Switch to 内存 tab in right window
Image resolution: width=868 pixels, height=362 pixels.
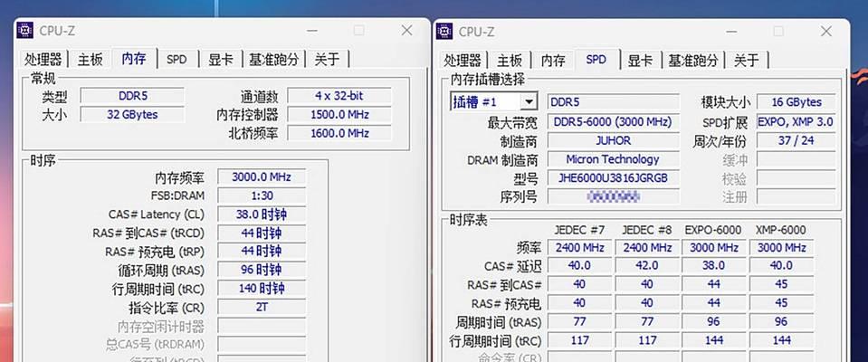554,60
